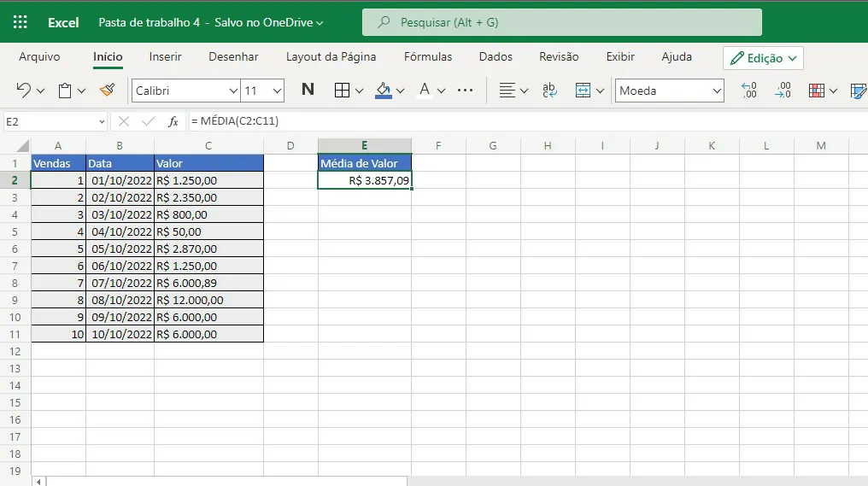Click the Excel app name link

coord(63,22)
